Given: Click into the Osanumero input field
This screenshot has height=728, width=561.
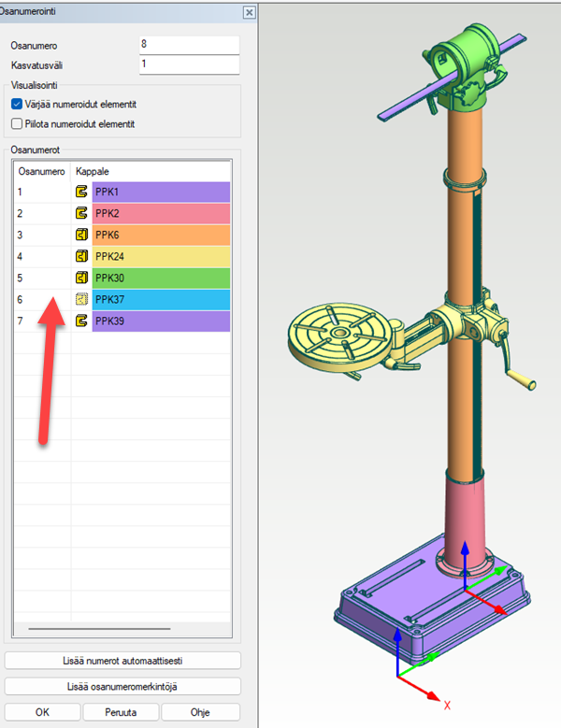Looking at the screenshot, I should (x=188, y=45).
